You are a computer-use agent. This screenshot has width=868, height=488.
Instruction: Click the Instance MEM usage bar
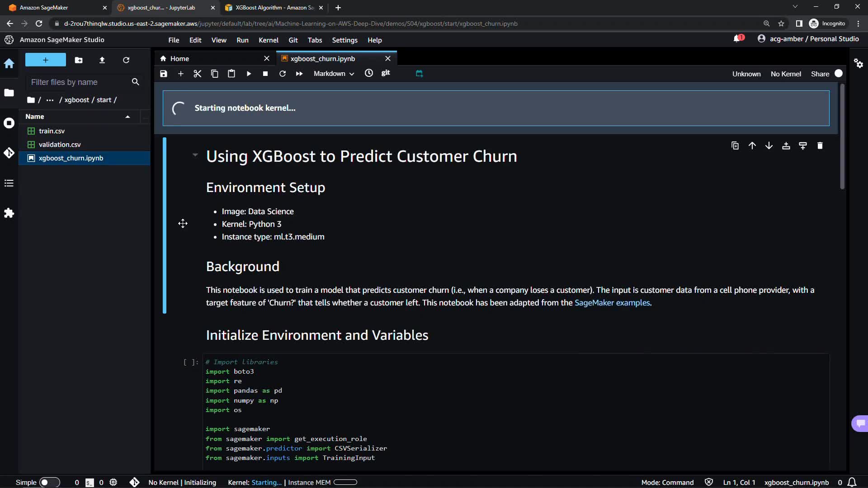(345, 482)
